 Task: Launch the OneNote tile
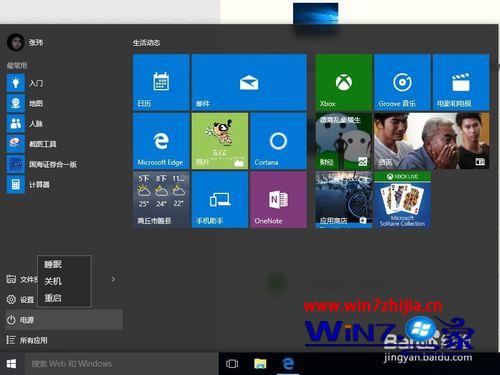[x=278, y=200]
